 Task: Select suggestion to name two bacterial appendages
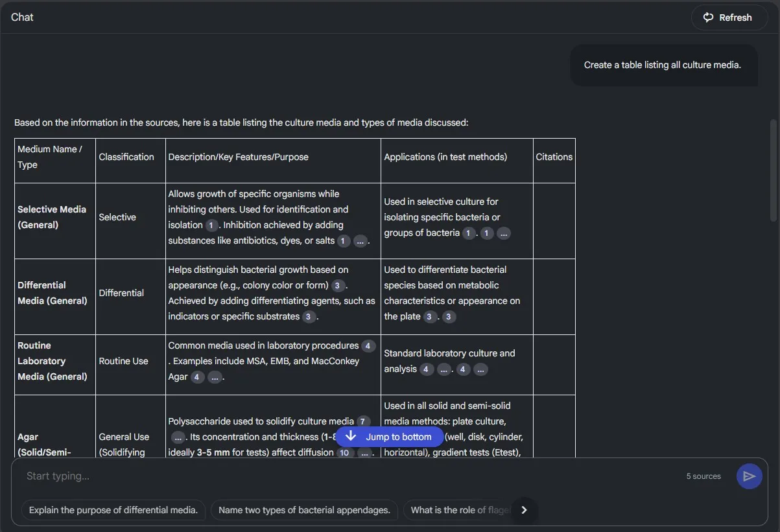pyautogui.click(x=304, y=510)
